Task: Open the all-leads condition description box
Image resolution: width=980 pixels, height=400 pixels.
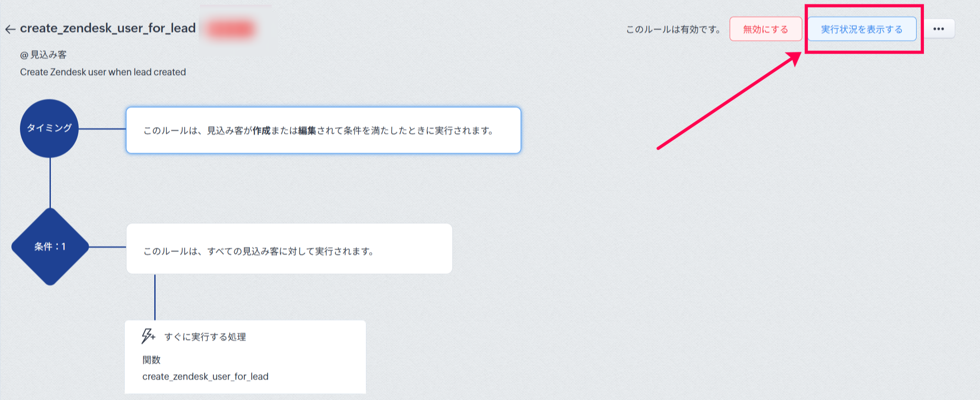Action: tap(289, 249)
